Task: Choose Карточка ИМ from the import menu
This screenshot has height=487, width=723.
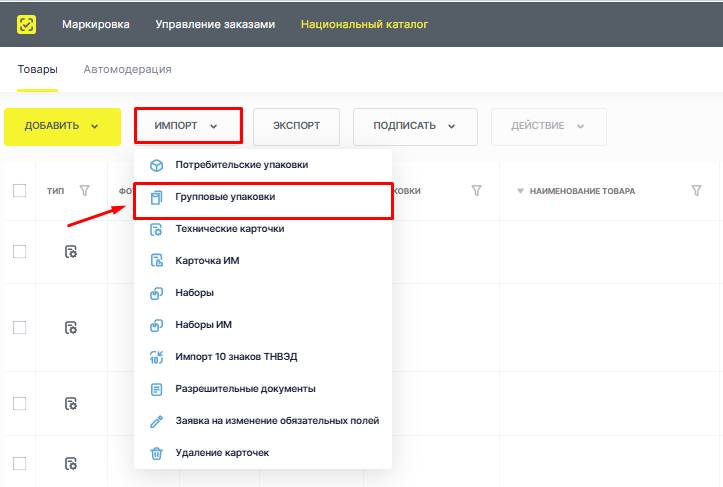Action: click(263, 261)
